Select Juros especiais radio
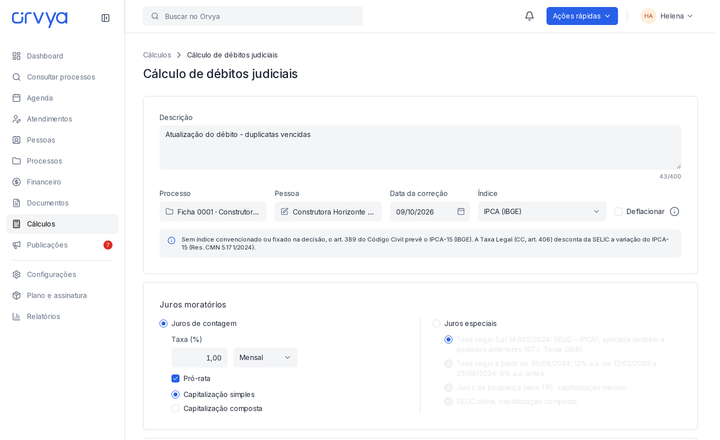This screenshot has height=440, width=720. [x=436, y=324]
